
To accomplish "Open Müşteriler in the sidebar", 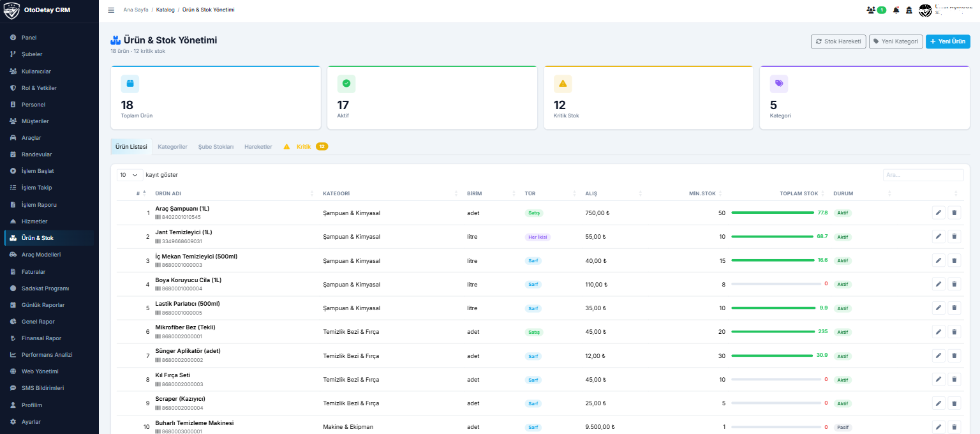I will pos(49,121).
